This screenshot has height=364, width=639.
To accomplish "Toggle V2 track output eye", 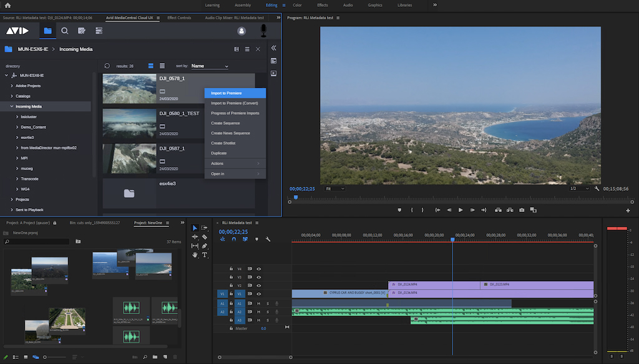I will coord(259,286).
